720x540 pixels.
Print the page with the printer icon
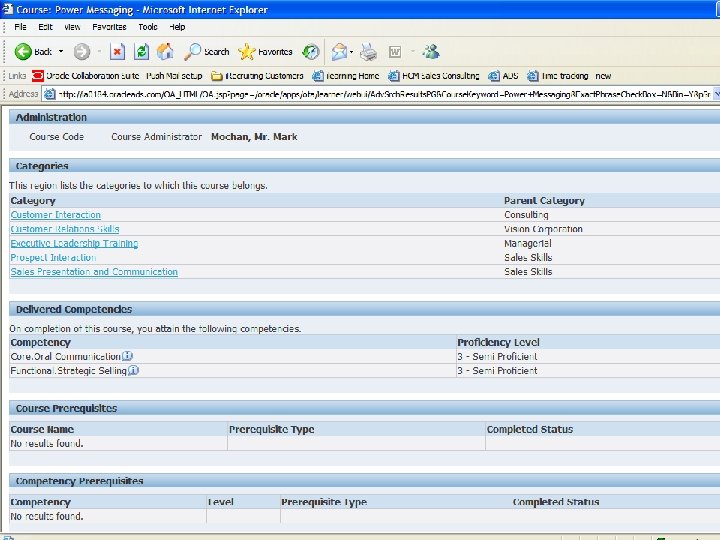[x=368, y=52]
